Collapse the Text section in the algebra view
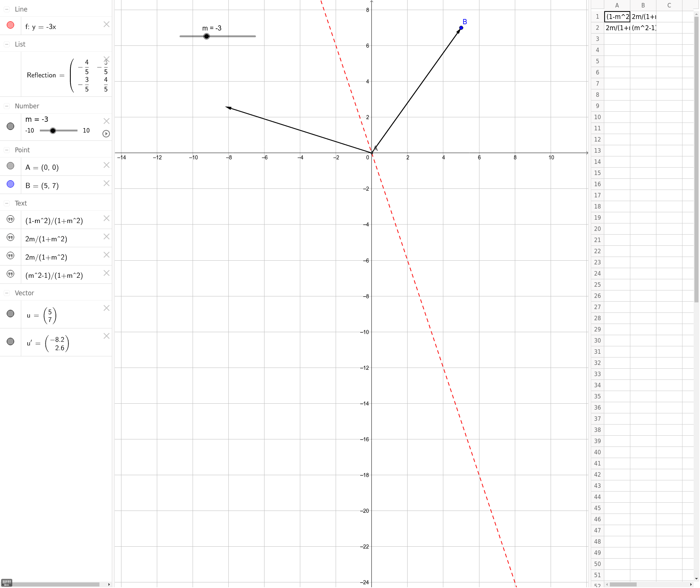The width and height of the screenshot is (700, 588). point(6,203)
